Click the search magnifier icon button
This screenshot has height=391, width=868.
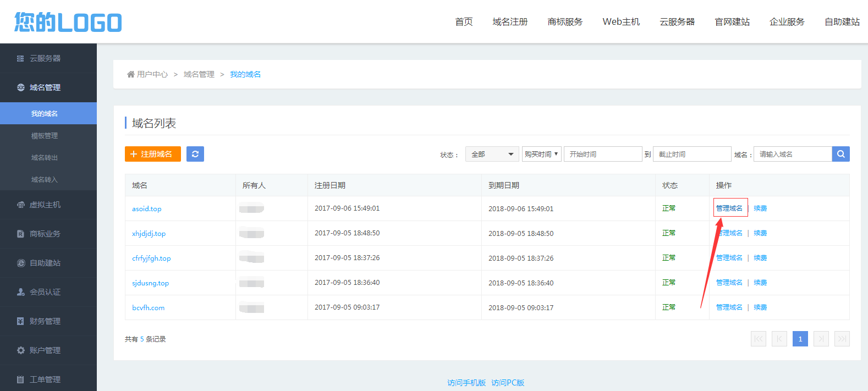pyautogui.click(x=840, y=154)
